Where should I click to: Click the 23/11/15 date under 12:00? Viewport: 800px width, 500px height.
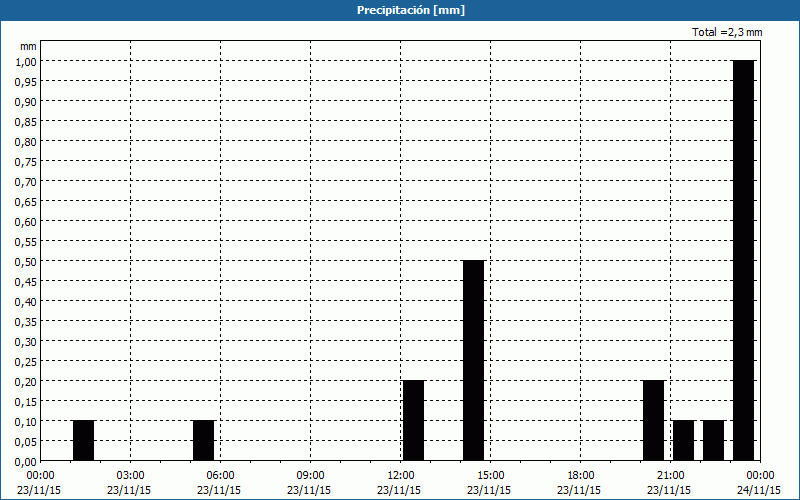[399, 490]
